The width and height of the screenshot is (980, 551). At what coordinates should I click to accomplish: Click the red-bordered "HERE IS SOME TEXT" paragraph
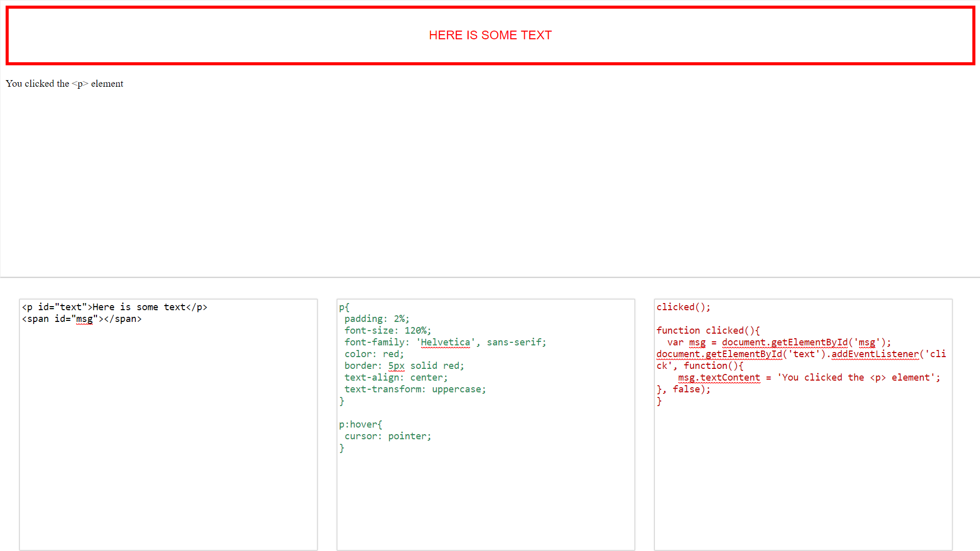[x=490, y=35]
